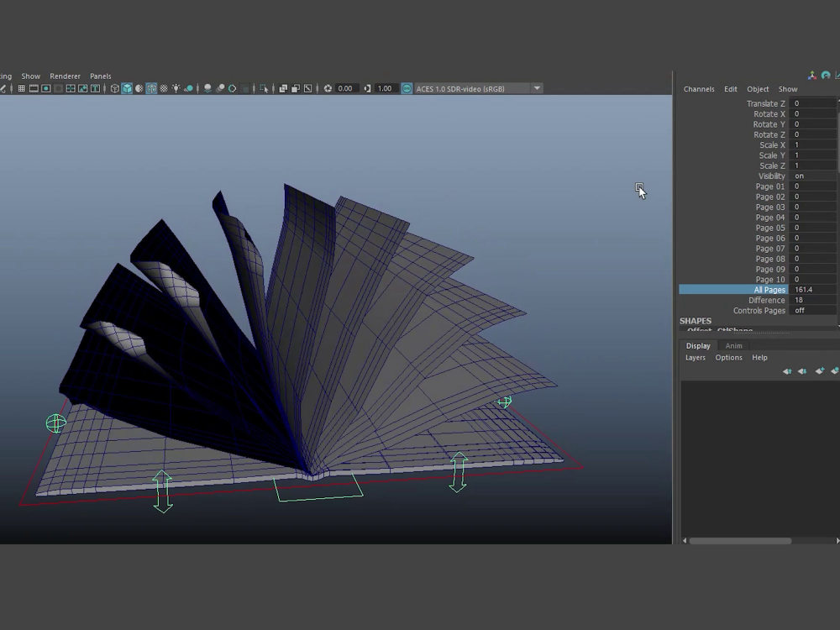This screenshot has height=630, width=840.
Task: Open the layer editor Help menu
Action: tap(759, 357)
